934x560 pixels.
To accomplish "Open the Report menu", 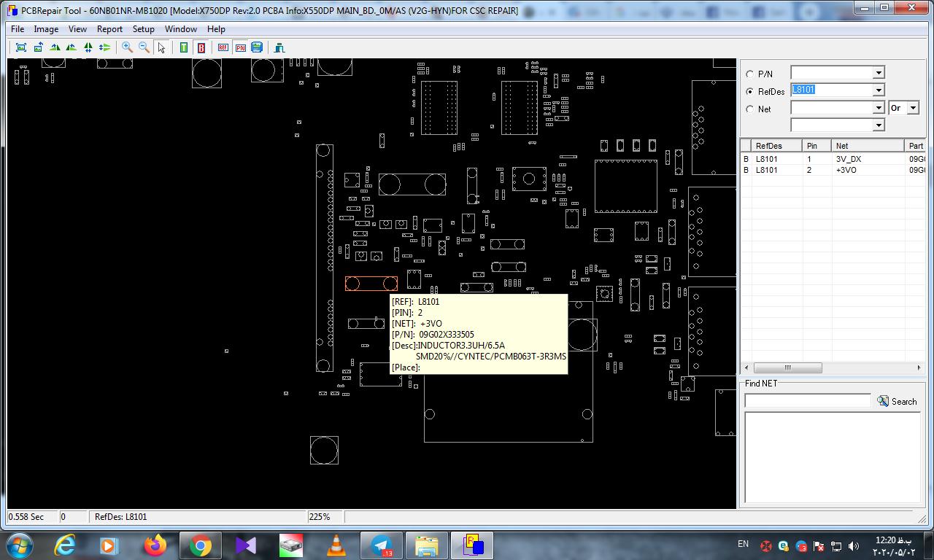I will pos(109,29).
